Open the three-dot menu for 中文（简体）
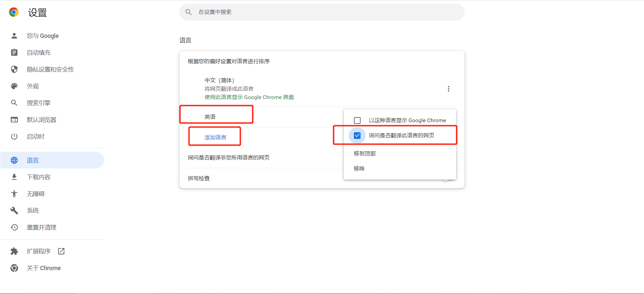644x294 pixels. 448,89
